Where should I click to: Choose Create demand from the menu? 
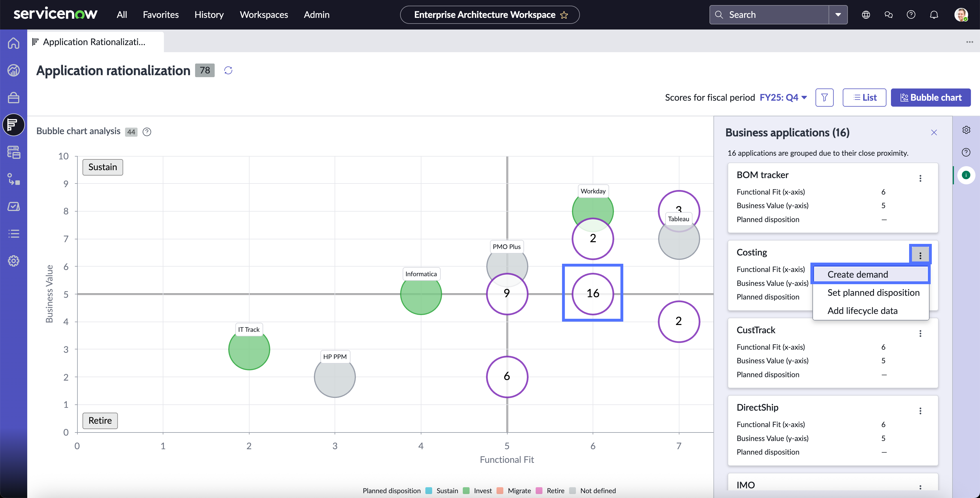871,274
